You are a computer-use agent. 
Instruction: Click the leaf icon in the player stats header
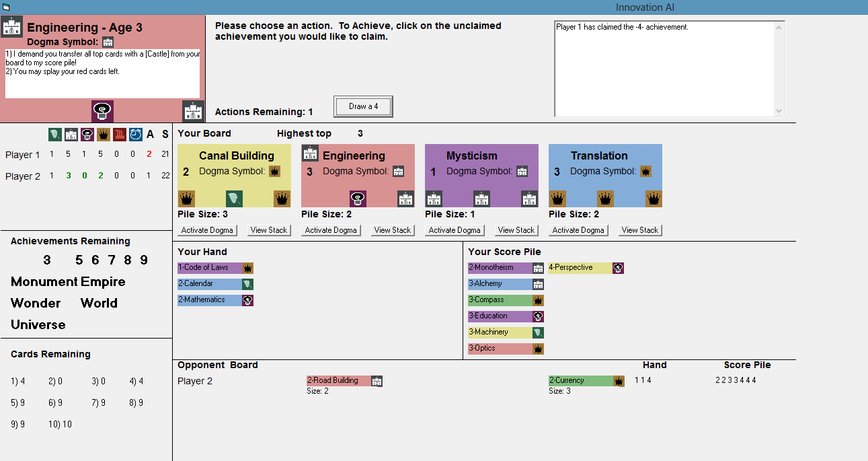(x=55, y=135)
